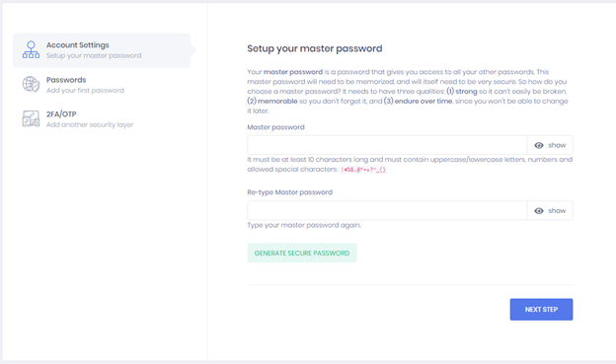Focus the Re-type Master password field

tap(387, 211)
